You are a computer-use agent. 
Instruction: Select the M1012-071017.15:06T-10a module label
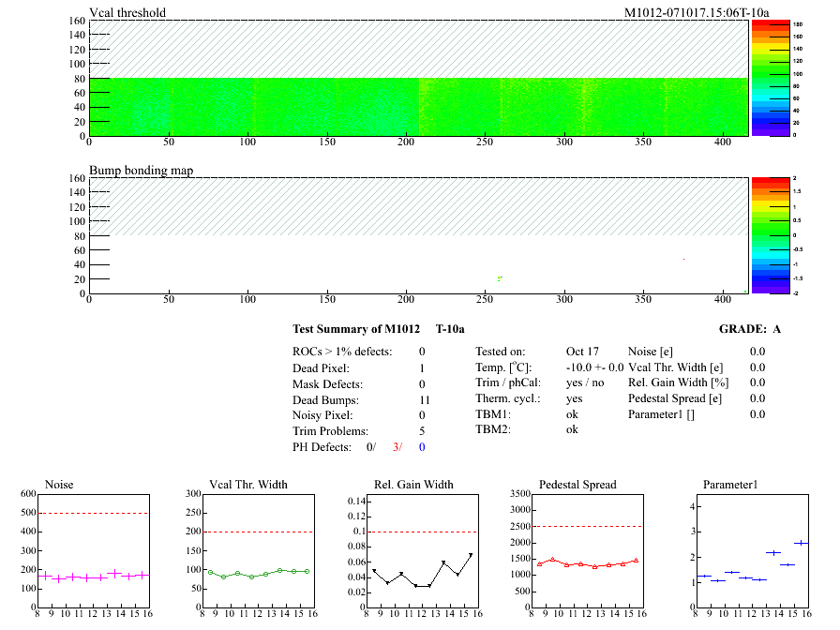[x=697, y=12]
